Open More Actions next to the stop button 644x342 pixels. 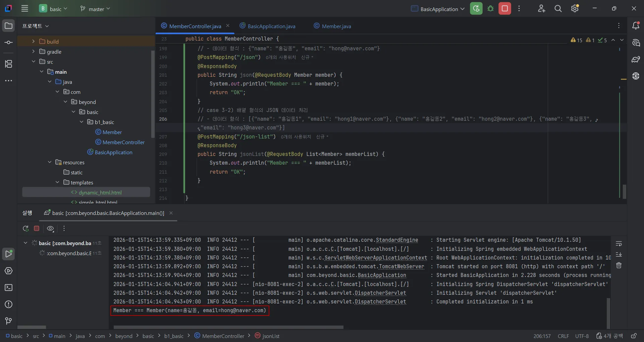519,9
